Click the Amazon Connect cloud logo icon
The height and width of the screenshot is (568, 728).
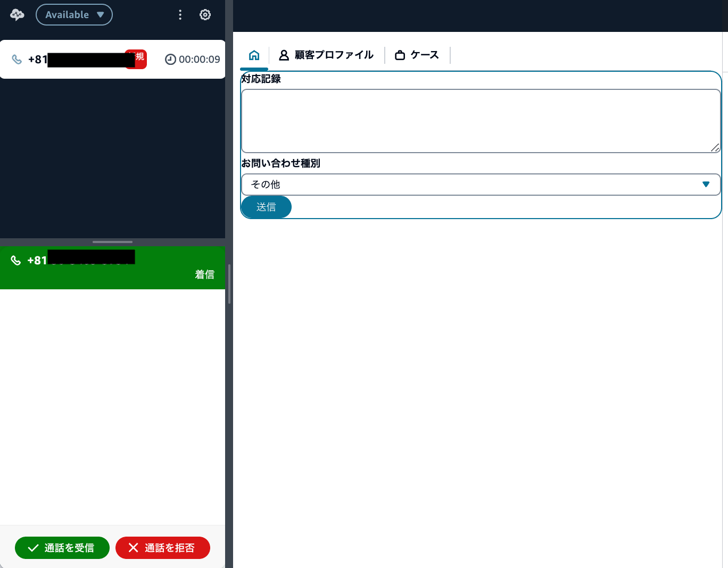pos(17,15)
